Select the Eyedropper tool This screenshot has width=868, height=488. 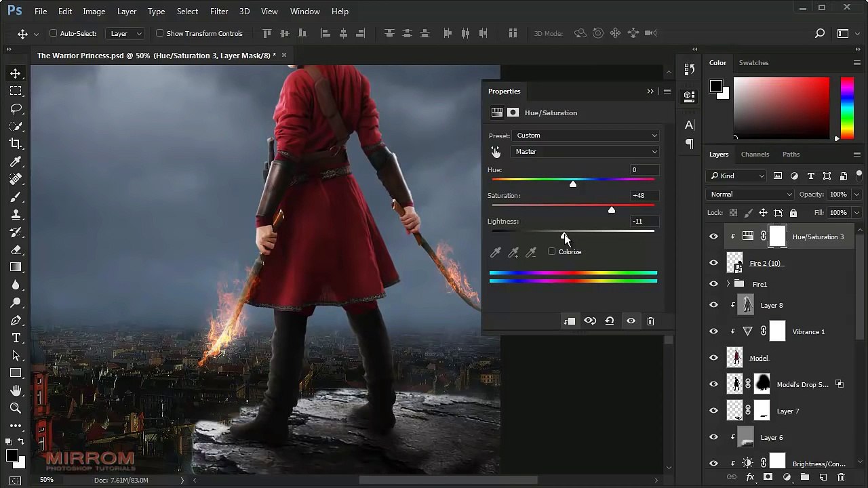coord(16,161)
